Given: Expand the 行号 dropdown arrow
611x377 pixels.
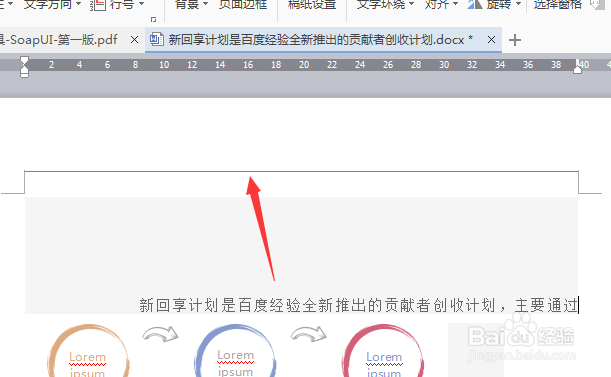Looking at the screenshot, I should [x=141, y=4].
